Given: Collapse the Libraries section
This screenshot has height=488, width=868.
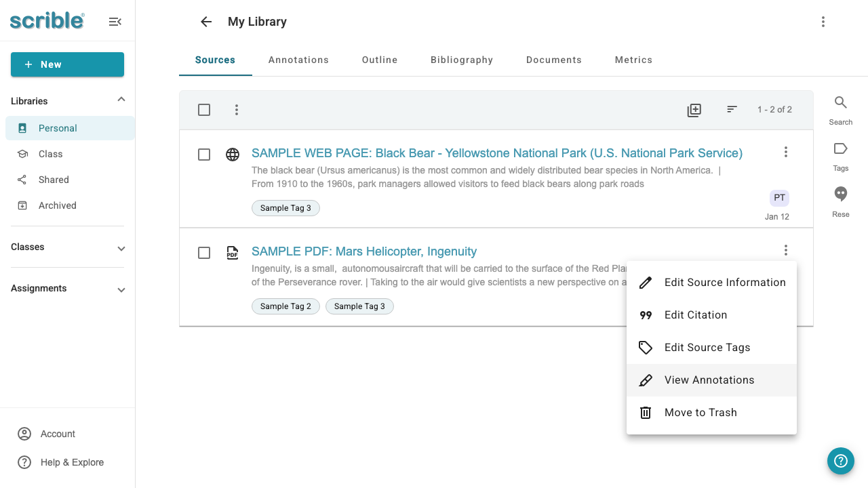Looking at the screenshot, I should 121,100.
